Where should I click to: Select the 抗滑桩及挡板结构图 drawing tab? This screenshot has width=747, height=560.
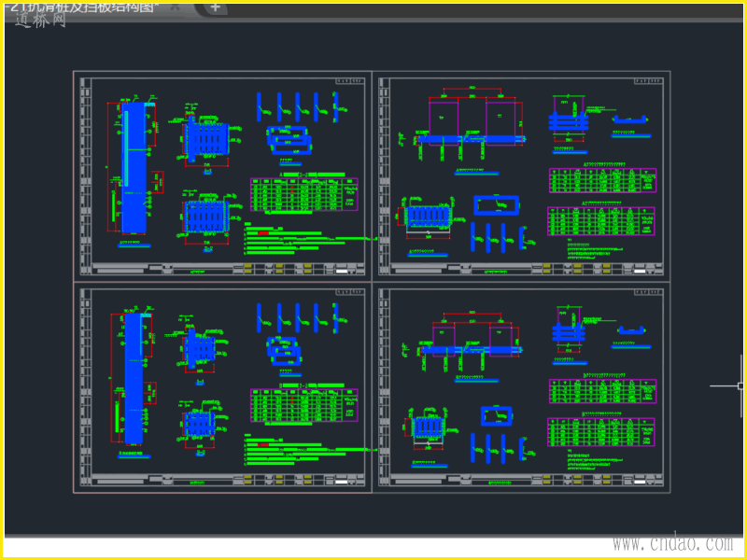click(81, 7)
